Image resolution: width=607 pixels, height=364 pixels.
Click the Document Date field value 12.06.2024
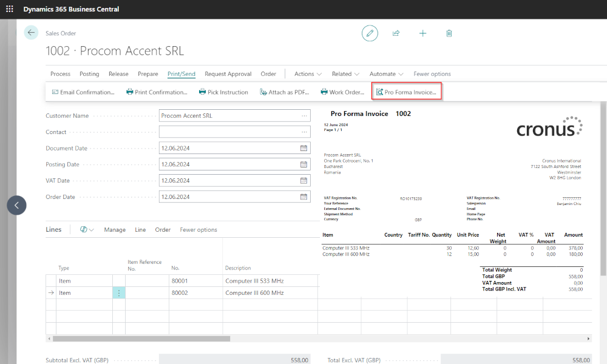click(175, 148)
